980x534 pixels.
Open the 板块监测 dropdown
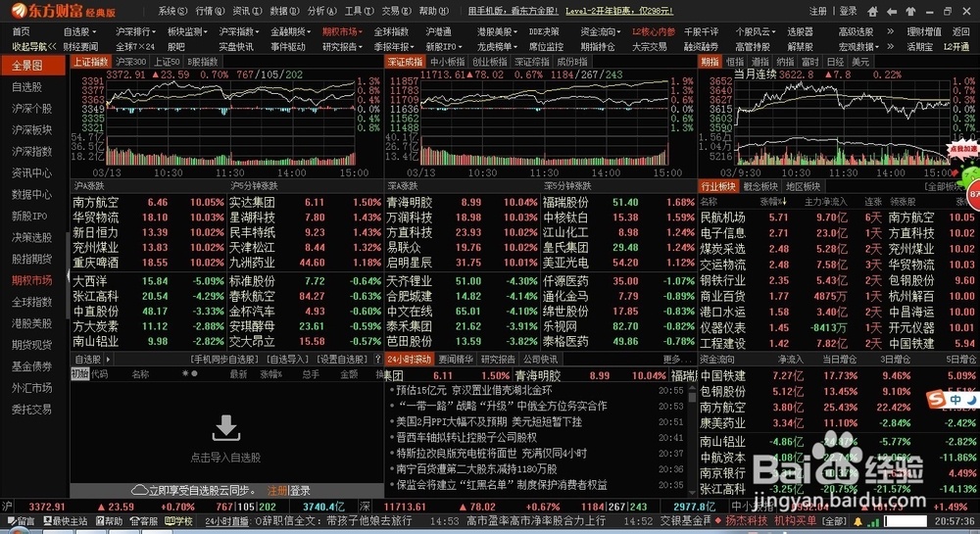187,31
